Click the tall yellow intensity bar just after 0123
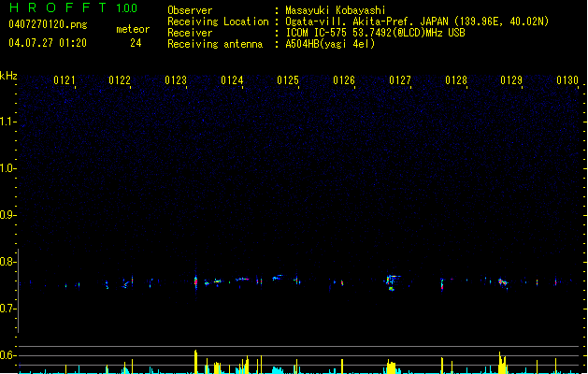The height and width of the screenshot is (374, 588). (x=195, y=362)
